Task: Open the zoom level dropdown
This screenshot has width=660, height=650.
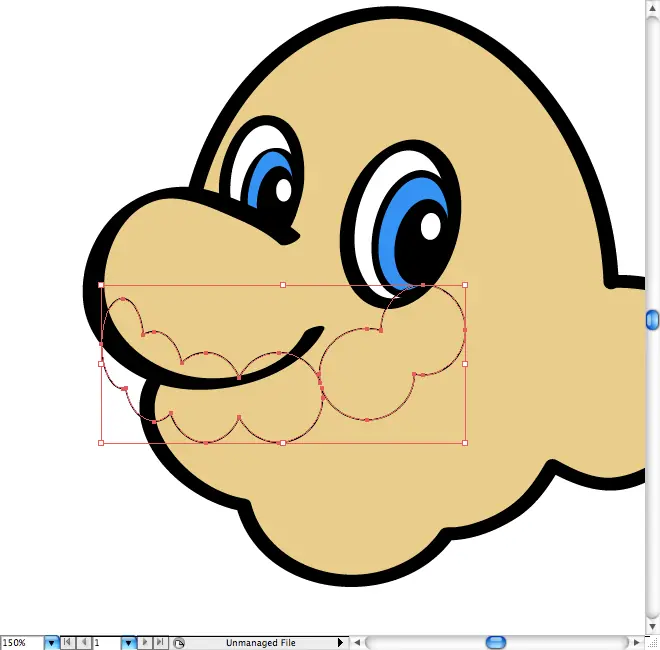Action: point(52,642)
